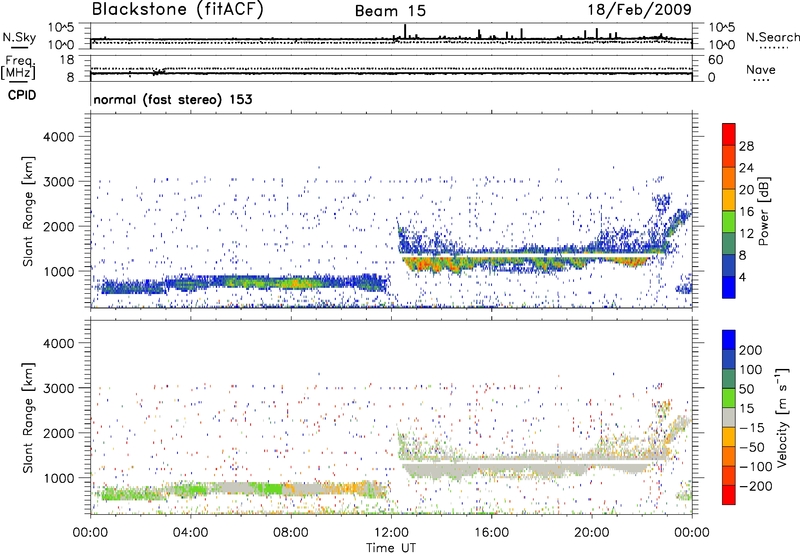
Task: Click the 'Freq. [MHz]' axis label
Action: 18,68
